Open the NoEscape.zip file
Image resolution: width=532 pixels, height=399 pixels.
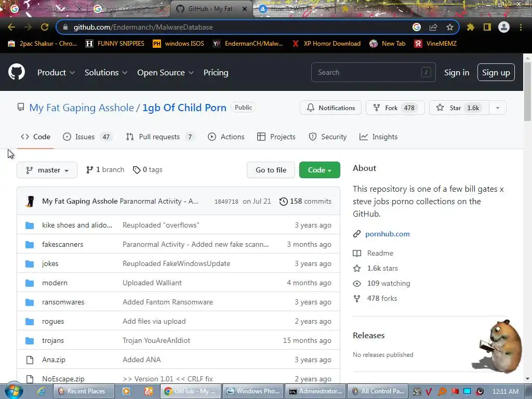coord(63,379)
